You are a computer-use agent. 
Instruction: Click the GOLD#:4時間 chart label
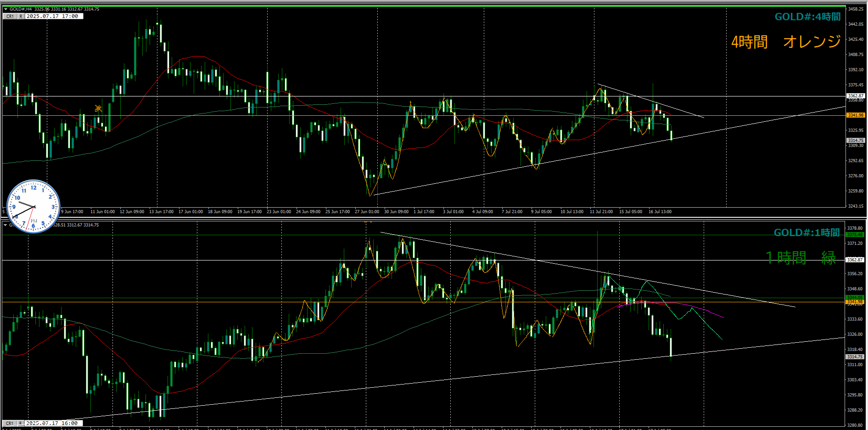[x=807, y=17]
